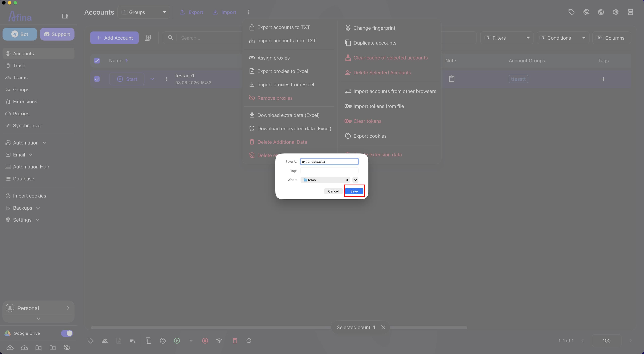Open the Database section

(38, 179)
